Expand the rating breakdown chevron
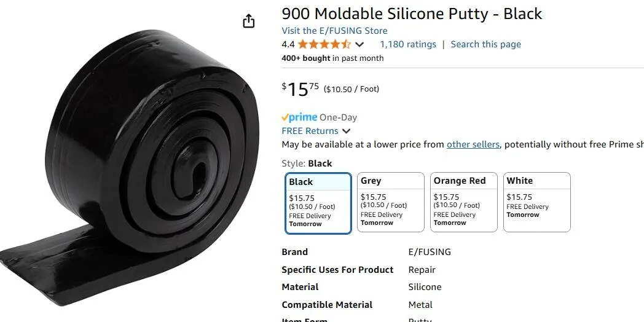644x322 pixels. [359, 44]
